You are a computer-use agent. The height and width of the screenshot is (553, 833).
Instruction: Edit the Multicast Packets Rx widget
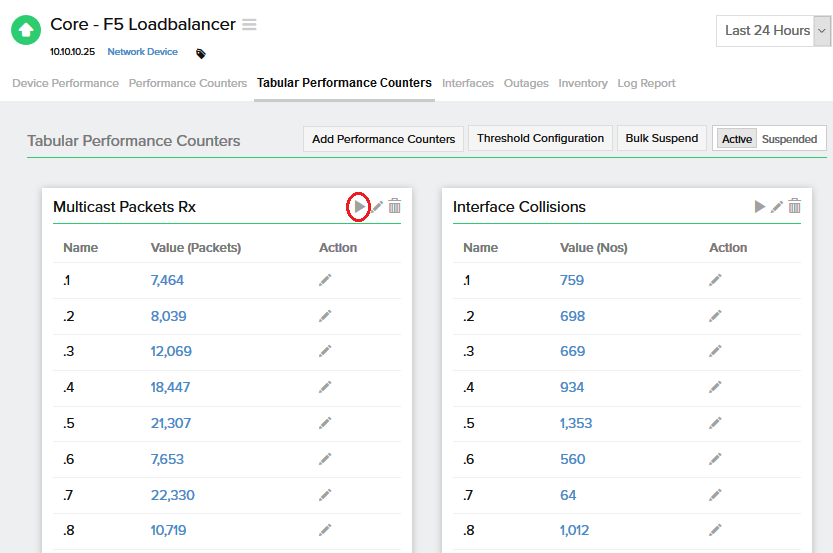[x=377, y=206]
